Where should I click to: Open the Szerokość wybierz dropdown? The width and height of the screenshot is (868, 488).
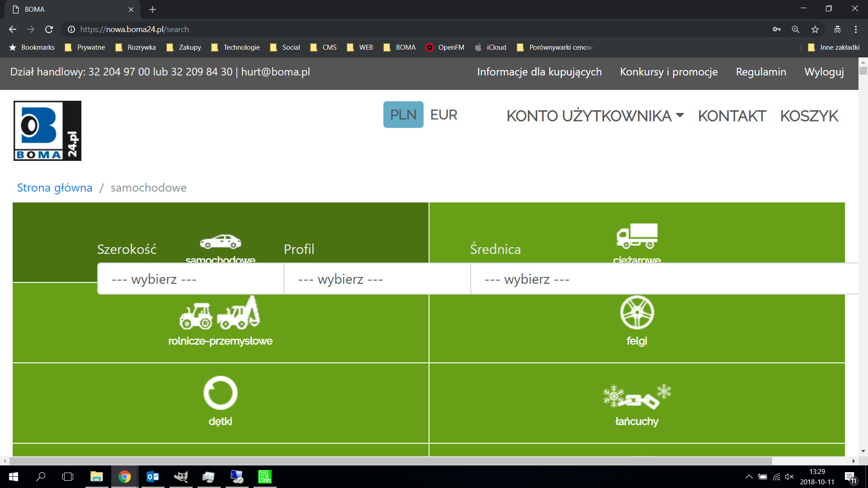click(x=190, y=279)
